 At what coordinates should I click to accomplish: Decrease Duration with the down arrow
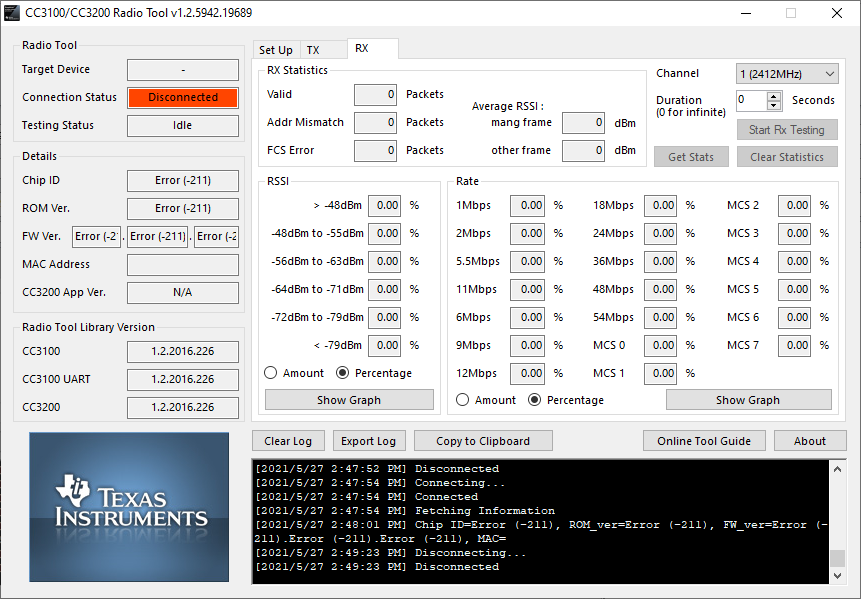pyautogui.click(x=774, y=105)
